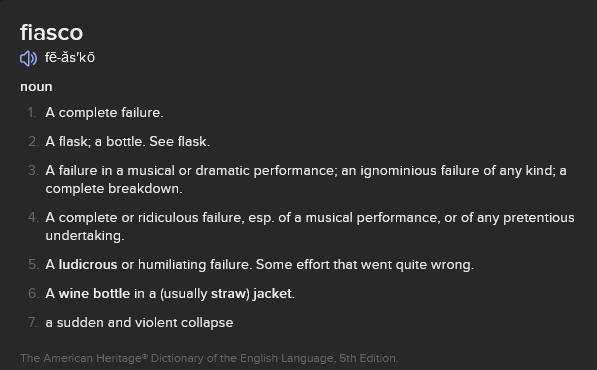Open the 'jacket' linked word
The height and width of the screenshot is (370, 597).
pyautogui.click(x=273, y=293)
